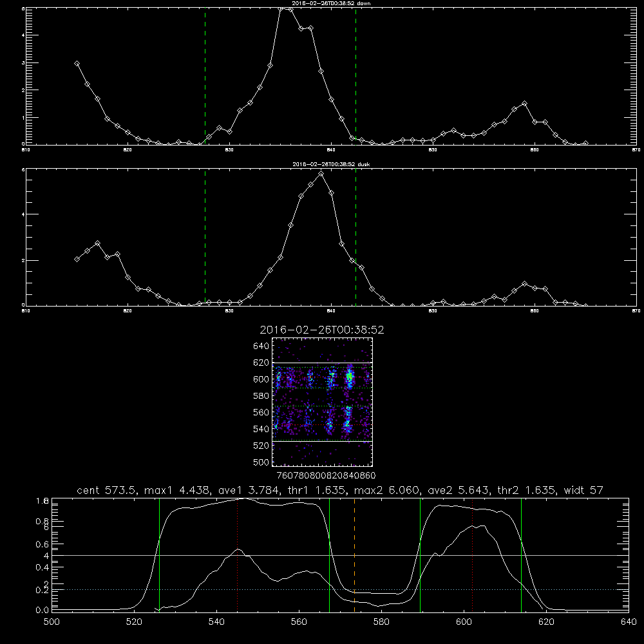The height and width of the screenshot is (644, 644).
Task: Click the '0.4' label on bottom plot y-axis
Action: pos(42,567)
